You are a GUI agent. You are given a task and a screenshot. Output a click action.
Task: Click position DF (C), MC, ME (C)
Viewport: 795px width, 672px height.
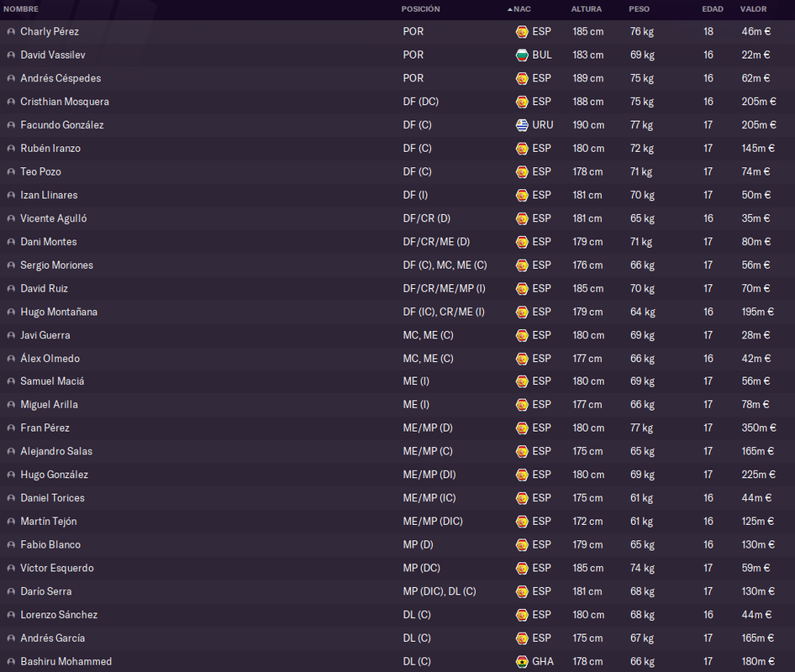445,265
